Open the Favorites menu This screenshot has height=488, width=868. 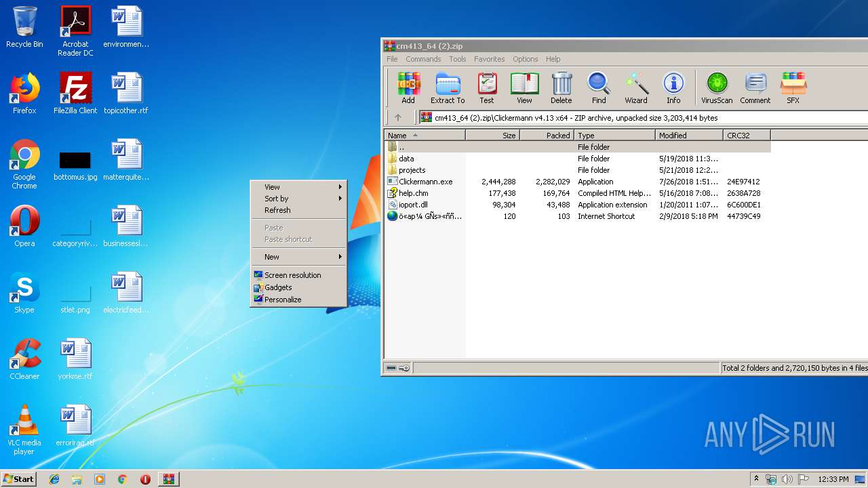pyautogui.click(x=490, y=59)
